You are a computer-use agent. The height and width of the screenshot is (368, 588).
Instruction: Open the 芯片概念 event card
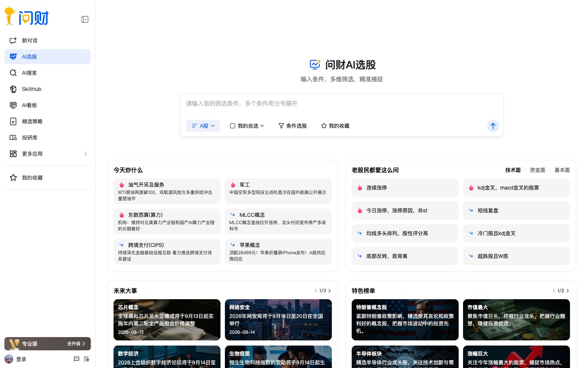[x=167, y=320]
